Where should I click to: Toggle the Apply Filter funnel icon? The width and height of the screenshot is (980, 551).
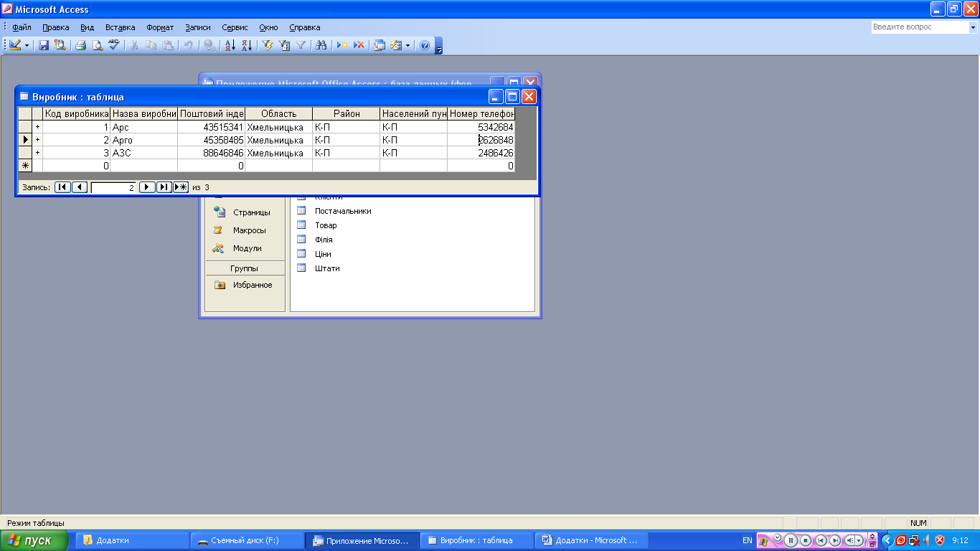click(301, 44)
